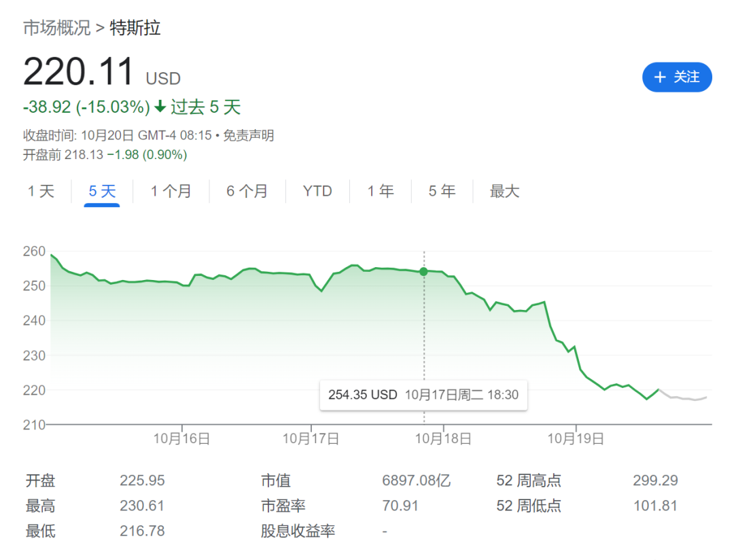Click the 52 周高点 label

(529, 480)
